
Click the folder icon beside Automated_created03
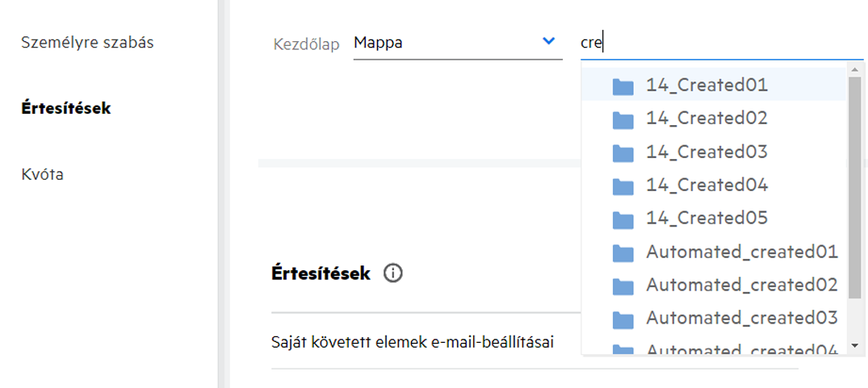click(x=623, y=319)
